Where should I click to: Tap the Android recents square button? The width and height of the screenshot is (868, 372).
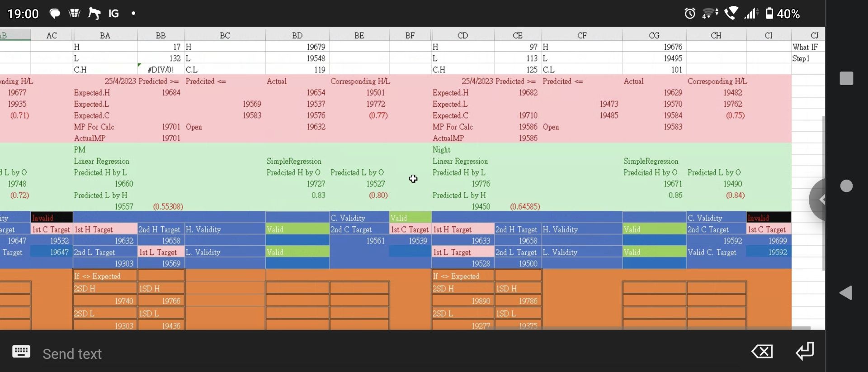coord(846,78)
